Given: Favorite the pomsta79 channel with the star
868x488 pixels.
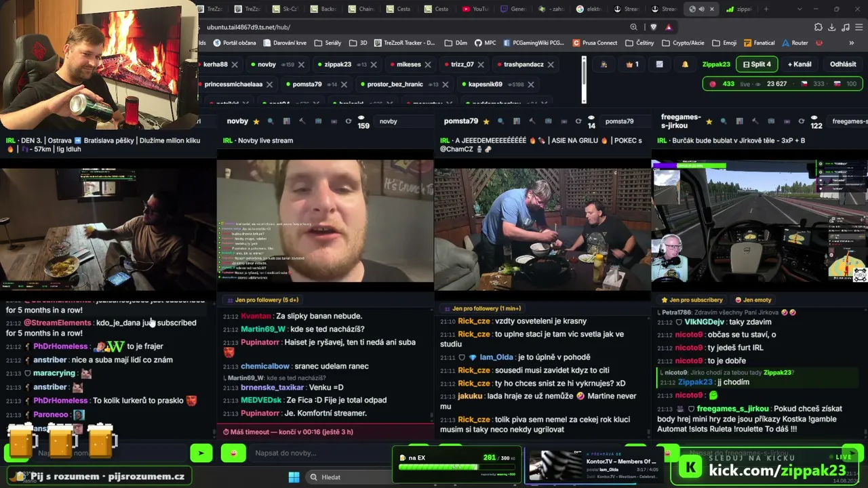Looking at the screenshot, I should [x=486, y=121].
